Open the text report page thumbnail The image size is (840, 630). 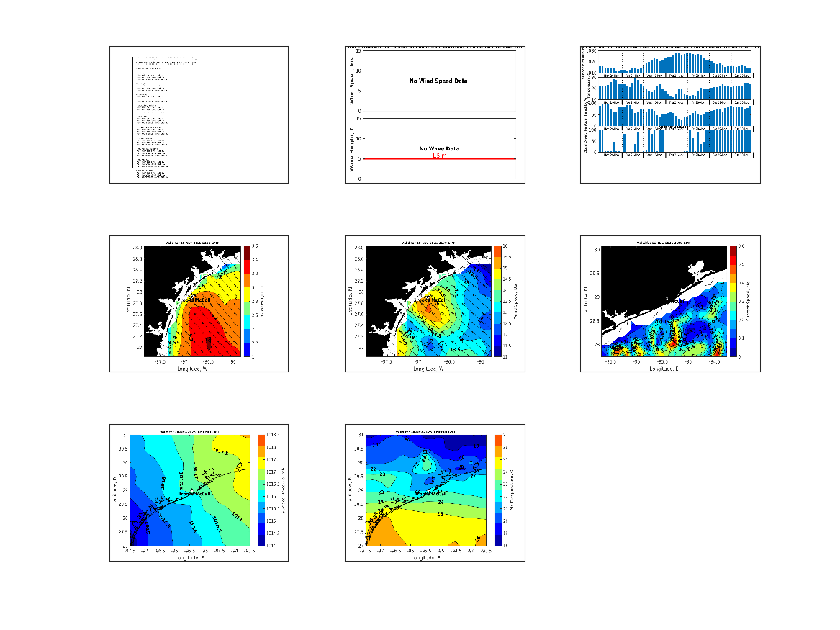[x=199, y=114]
